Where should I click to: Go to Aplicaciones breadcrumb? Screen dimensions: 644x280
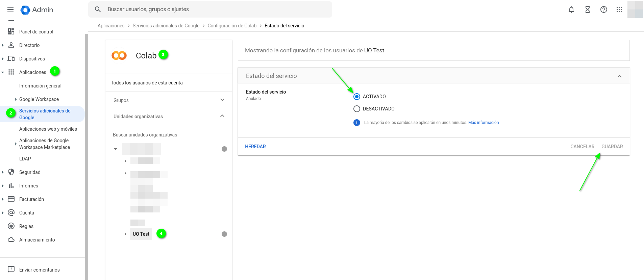tap(111, 26)
